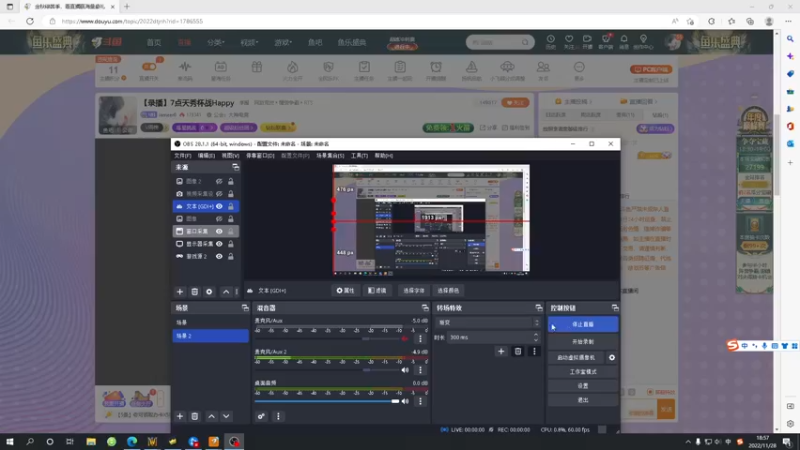Toggle lock on Window Capture source

[231, 231]
